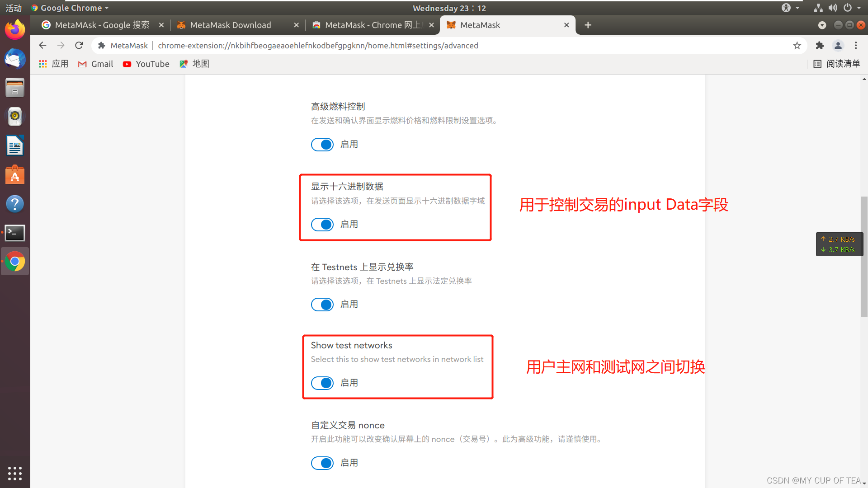Open the Gmail bookmark
The height and width of the screenshot is (488, 868).
[x=95, y=64]
